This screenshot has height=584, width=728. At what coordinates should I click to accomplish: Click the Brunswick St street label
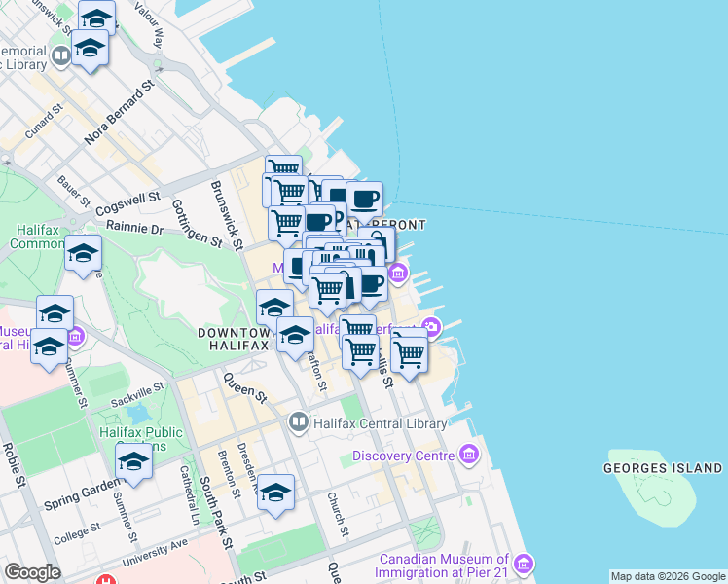pyautogui.click(x=227, y=215)
